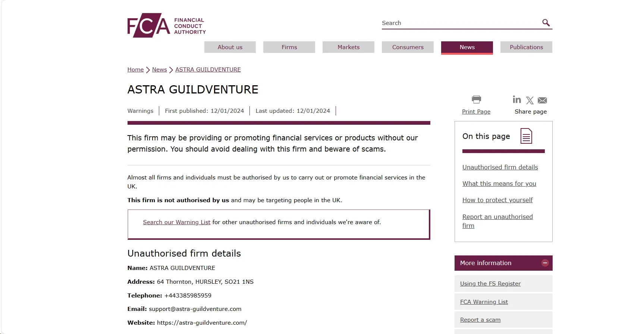
Task: Open the News menu tab
Action: coord(467,47)
